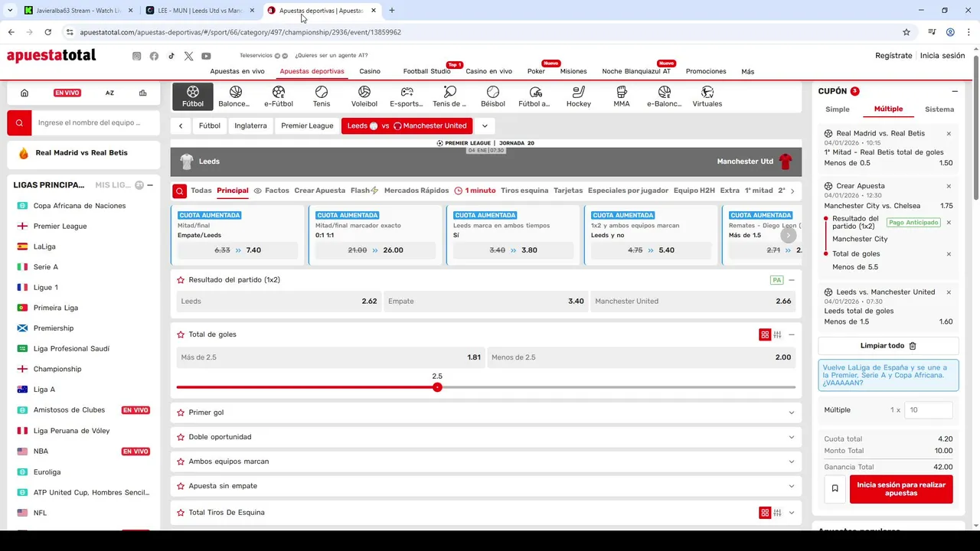The image size is (980, 551).
Task: Select the Baloncesto sport icon
Action: pyautogui.click(x=235, y=96)
